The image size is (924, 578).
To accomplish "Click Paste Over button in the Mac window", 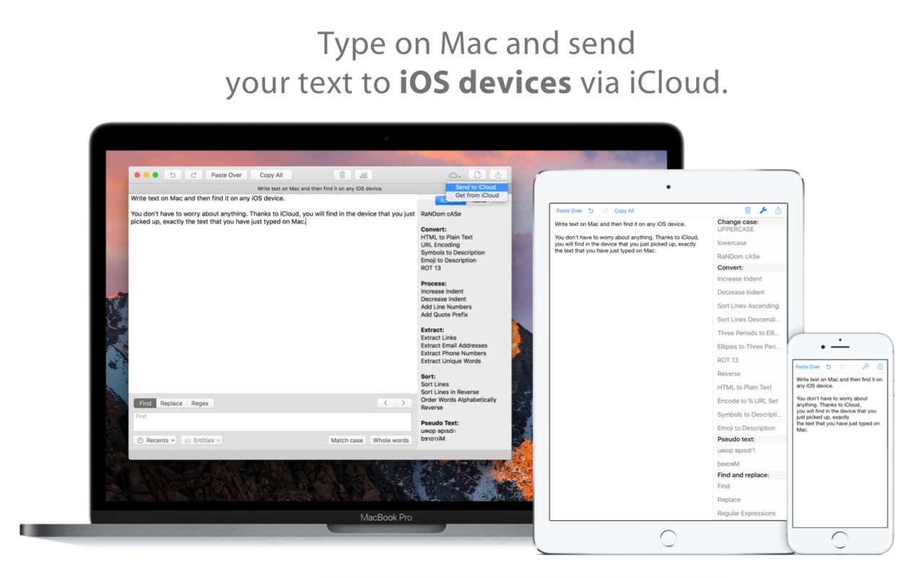I will tap(227, 175).
